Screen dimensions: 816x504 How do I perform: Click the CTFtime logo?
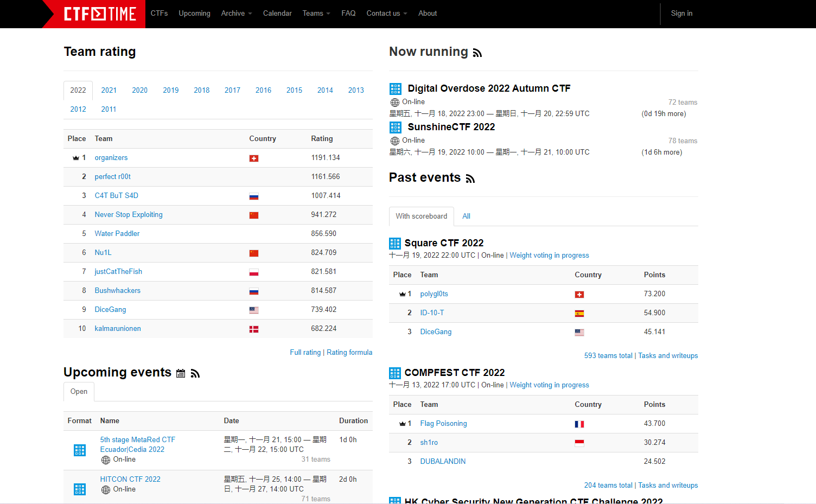tap(100, 14)
